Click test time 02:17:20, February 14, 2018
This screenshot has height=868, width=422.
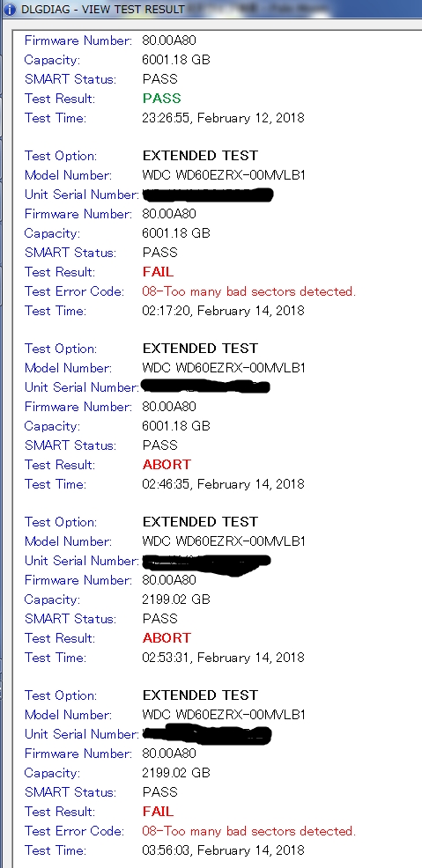(x=223, y=311)
